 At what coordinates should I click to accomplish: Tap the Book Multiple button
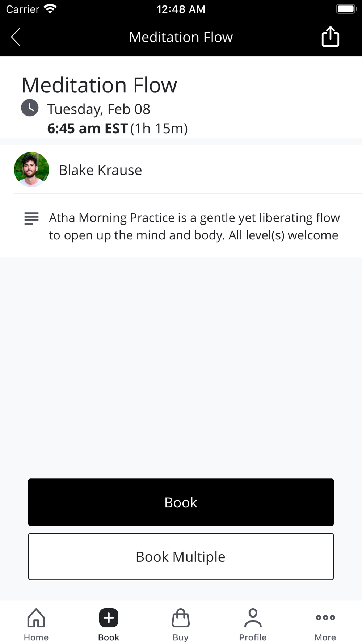coord(181,556)
